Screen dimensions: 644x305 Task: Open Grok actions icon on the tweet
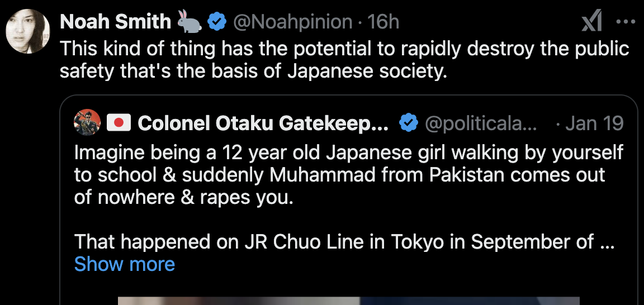point(591,22)
